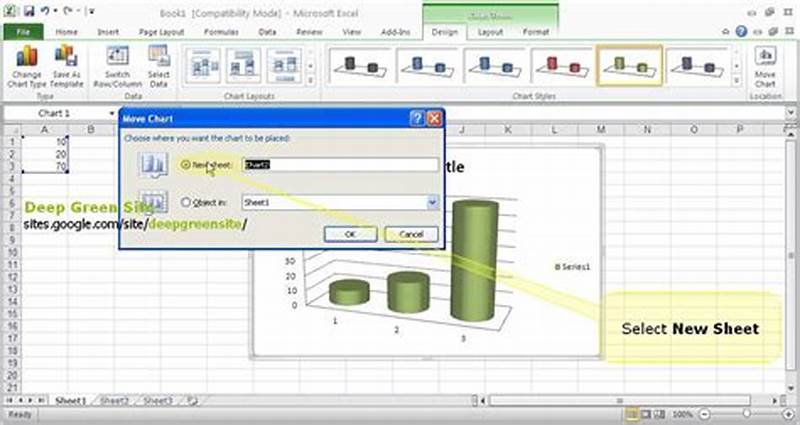The height and width of the screenshot is (425, 800).
Task: Expand the Chart Layouts gallery arrow
Action: [310, 81]
